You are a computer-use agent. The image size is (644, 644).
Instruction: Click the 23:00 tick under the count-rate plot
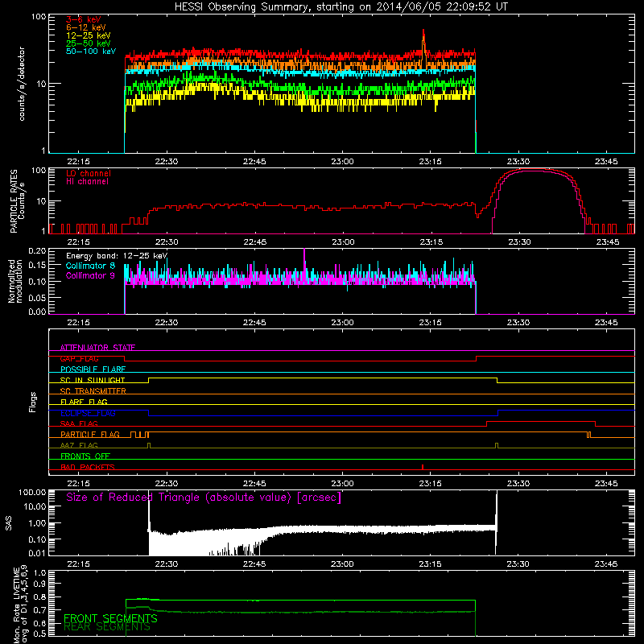[x=342, y=162]
